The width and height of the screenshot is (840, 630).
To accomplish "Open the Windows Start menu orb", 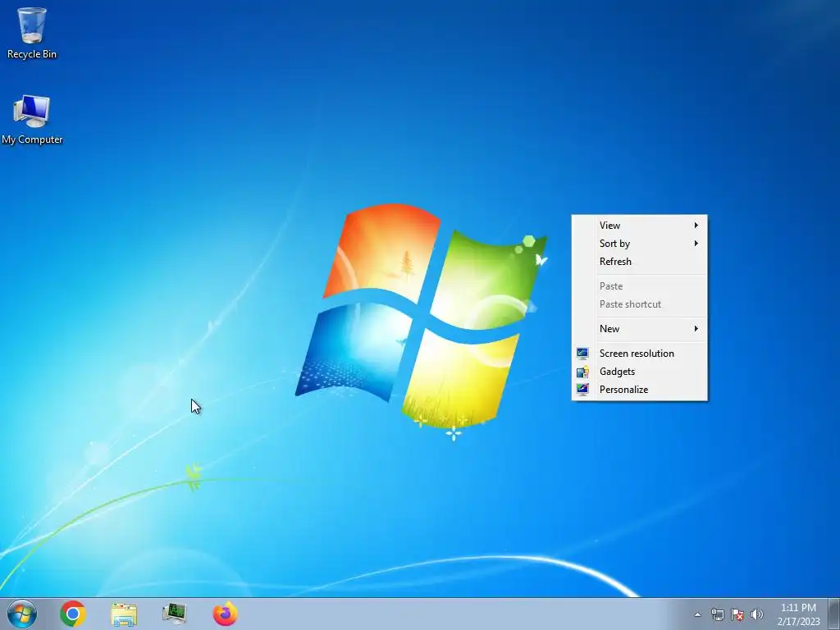I will click(22, 614).
